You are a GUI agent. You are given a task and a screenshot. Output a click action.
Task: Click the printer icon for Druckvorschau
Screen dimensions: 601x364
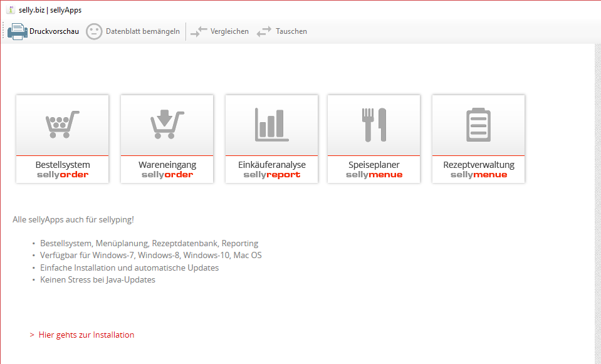(18, 31)
